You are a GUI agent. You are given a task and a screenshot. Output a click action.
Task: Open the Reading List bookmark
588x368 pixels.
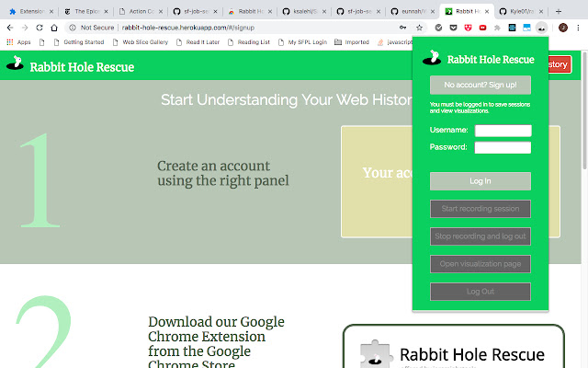[x=249, y=42]
